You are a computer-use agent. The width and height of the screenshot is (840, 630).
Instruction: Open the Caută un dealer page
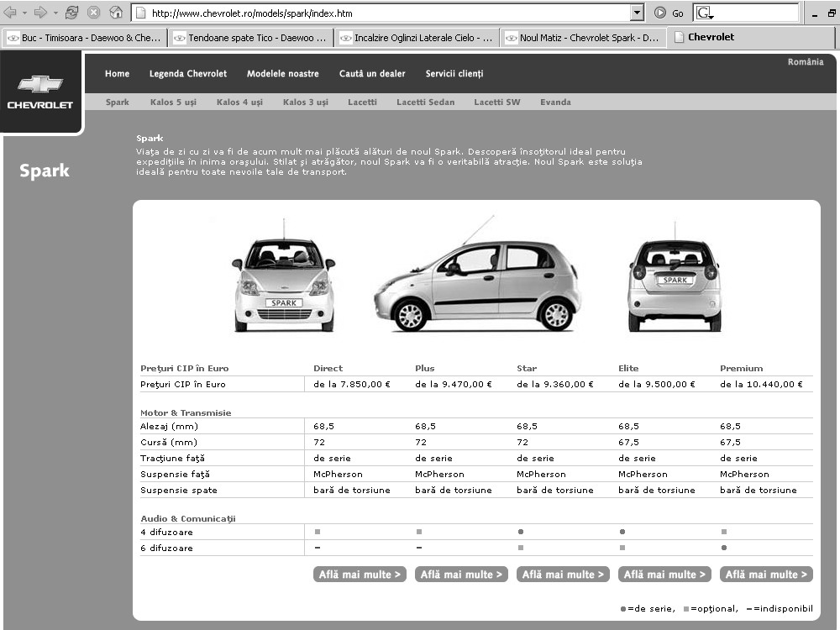[372, 74]
